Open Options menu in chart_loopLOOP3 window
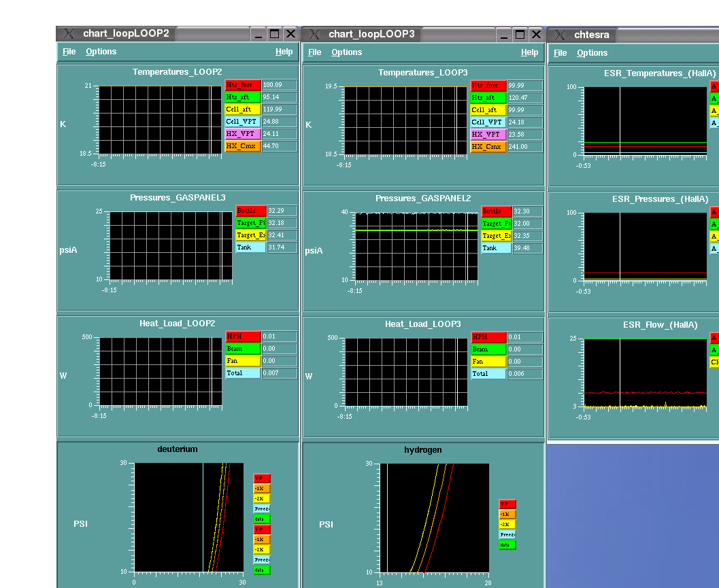This screenshot has width=719, height=588. [347, 52]
